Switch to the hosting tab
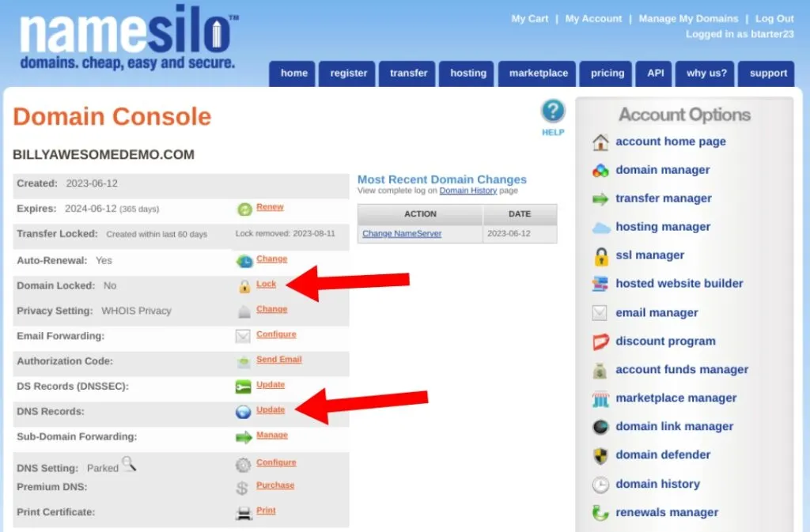 [467, 73]
